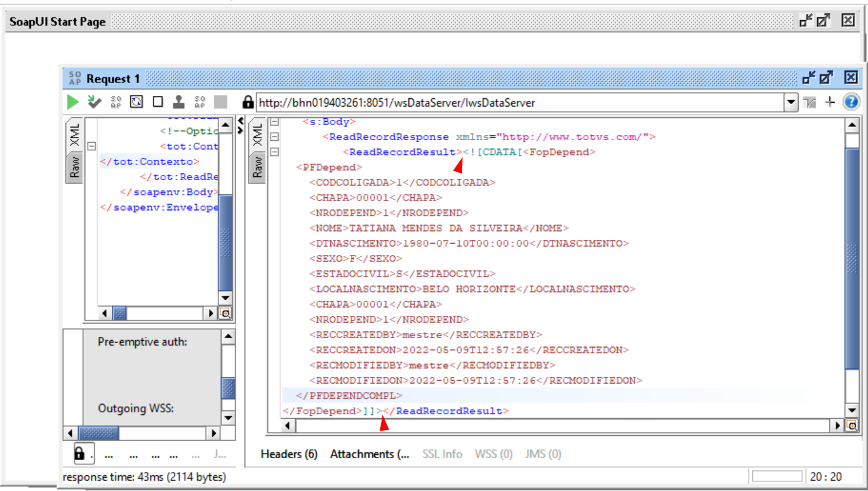Collapse the tot:Contexto node in request

[x=91, y=147]
